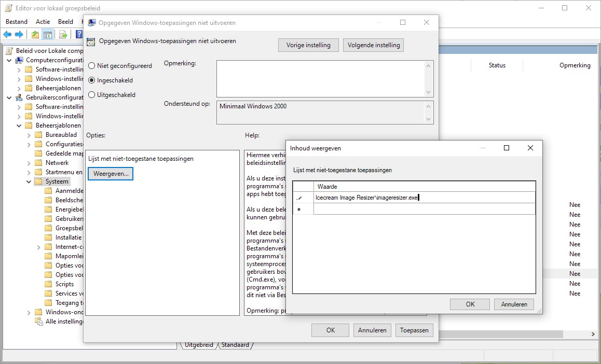Click the Gebruikersconfiguratie user icon
The height and width of the screenshot is (364, 601).
click(x=19, y=97)
